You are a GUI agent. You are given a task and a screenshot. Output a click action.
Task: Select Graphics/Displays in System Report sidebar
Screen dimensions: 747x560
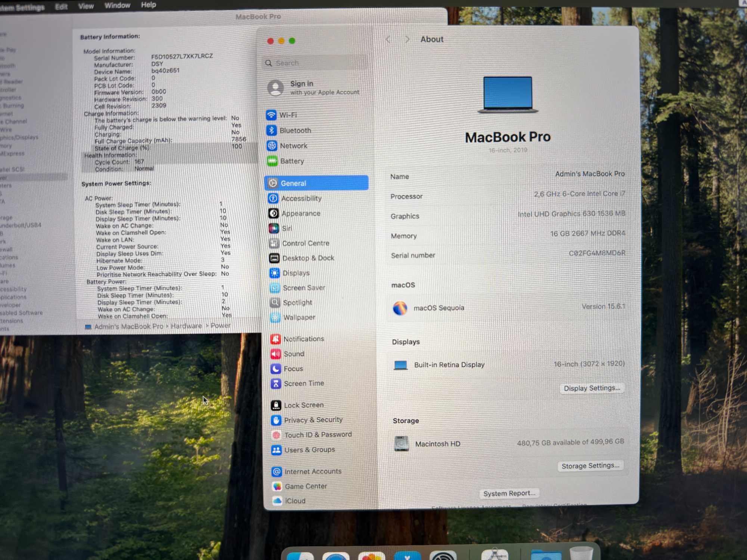19,137
